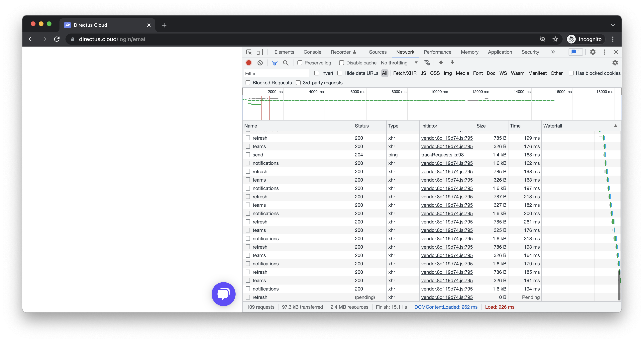Screen dimensions: 644x342
Task: Check the Invert filter checkbox
Action: (x=316, y=73)
